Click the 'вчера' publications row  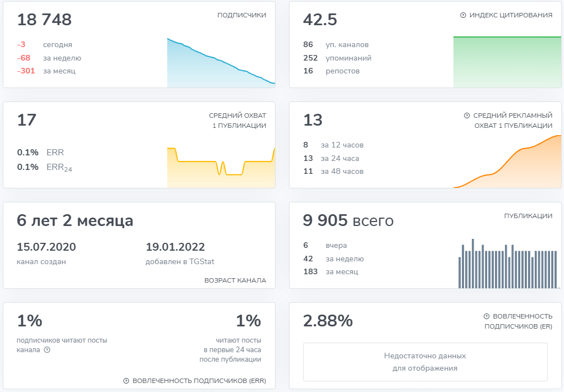coord(325,246)
